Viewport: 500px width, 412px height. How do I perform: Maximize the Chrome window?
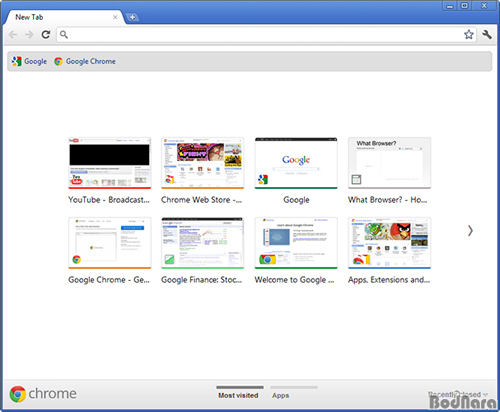[464, 6]
